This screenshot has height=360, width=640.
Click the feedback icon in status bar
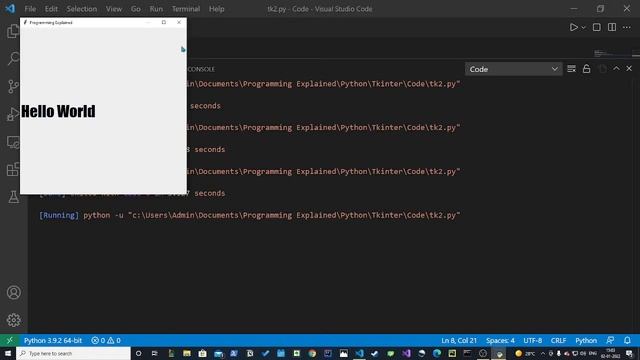click(x=611, y=340)
